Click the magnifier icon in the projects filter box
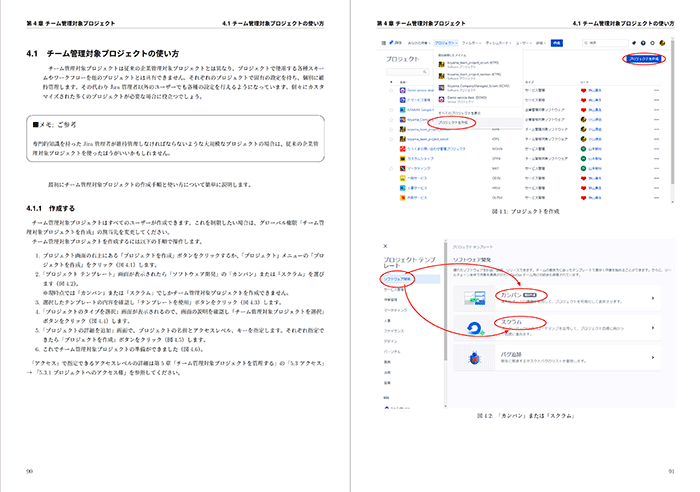The width and height of the screenshot is (700, 492). [425, 72]
